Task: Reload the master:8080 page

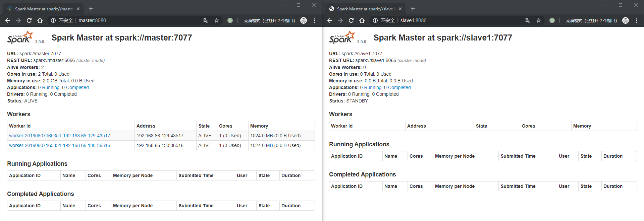Action: pyautogui.click(x=29, y=20)
